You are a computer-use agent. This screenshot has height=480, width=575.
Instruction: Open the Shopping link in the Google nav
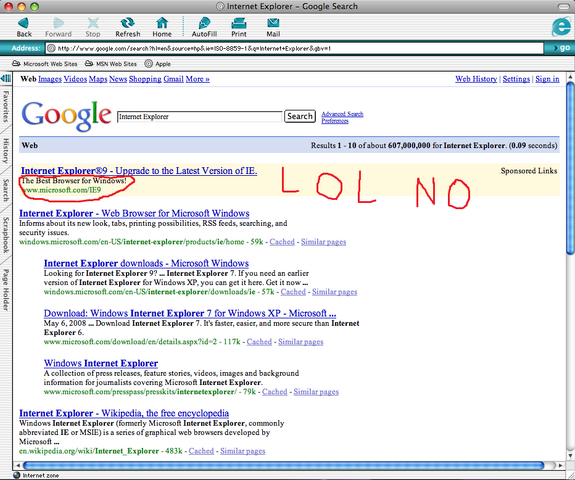click(145, 79)
